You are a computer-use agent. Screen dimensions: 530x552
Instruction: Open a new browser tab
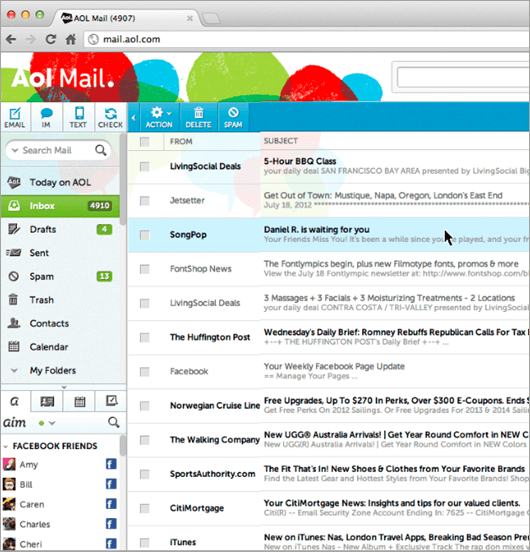pyautogui.click(x=211, y=19)
